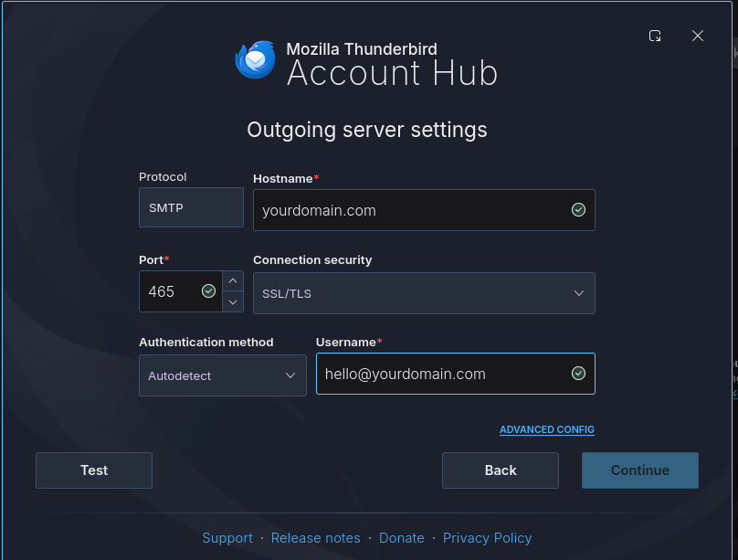Go back with the Back button
Screen dimensions: 738x560
point(501,470)
